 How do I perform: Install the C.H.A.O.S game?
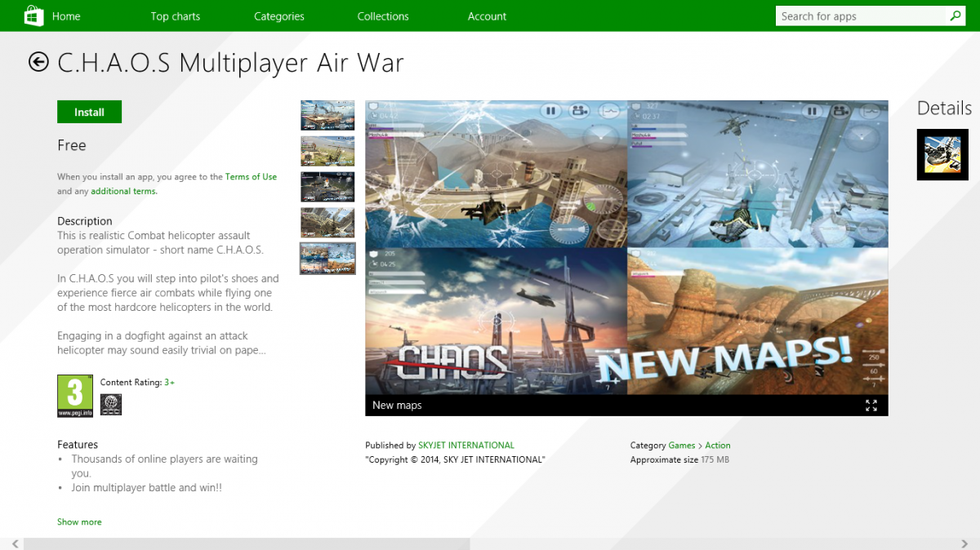point(89,112)
